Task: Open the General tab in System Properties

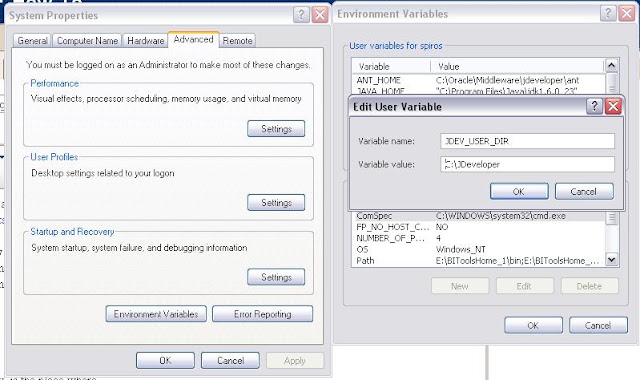Action: [32, 40]
